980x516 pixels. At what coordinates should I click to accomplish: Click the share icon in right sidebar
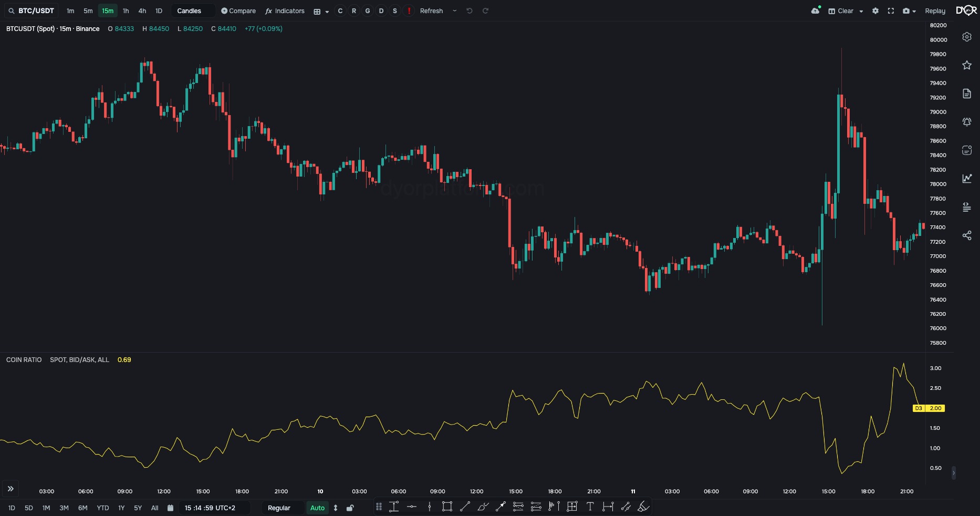click(967, 235)
